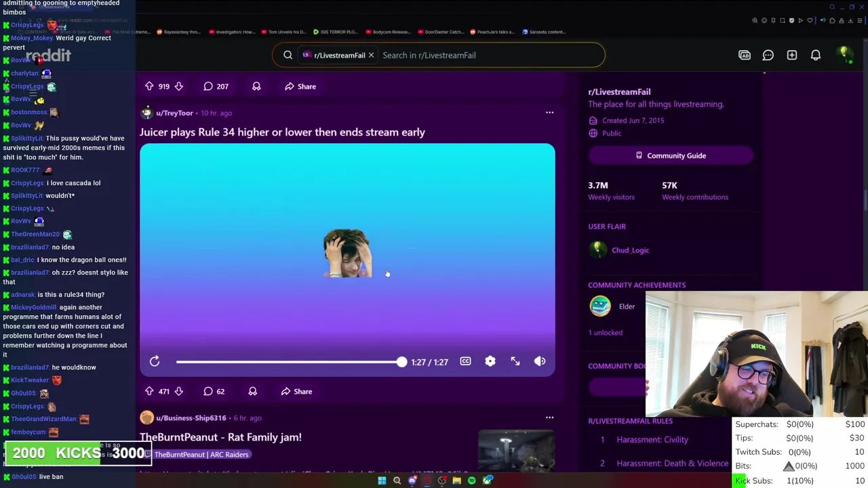Open the 62 comments on the Juicer post

(x=214, y=391)
